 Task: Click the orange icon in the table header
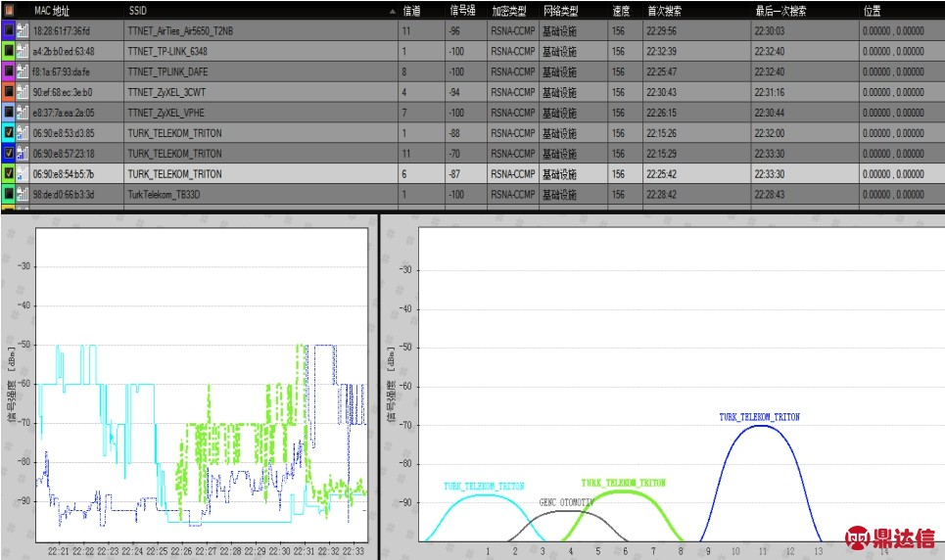pyautogui.click(x=9, y=10)
